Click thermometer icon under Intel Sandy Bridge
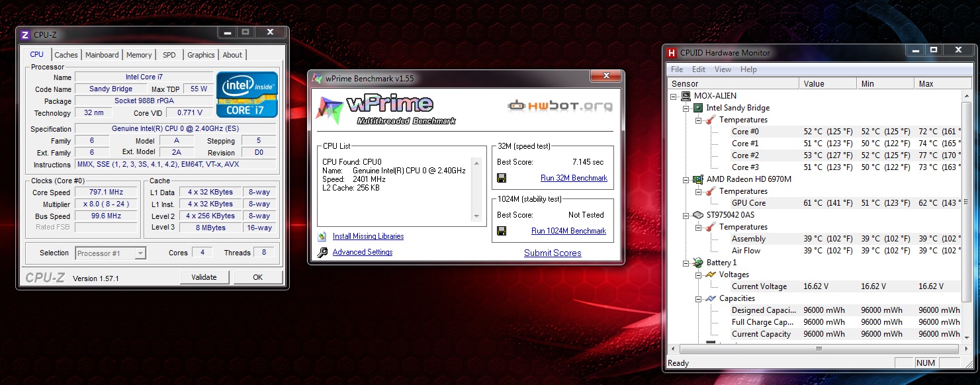Viewport: 980px width, 385px height. [710, 120]
